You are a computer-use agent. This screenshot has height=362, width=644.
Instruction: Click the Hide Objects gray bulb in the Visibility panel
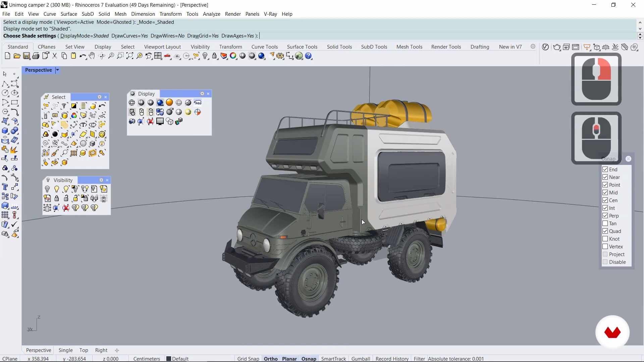47,189
